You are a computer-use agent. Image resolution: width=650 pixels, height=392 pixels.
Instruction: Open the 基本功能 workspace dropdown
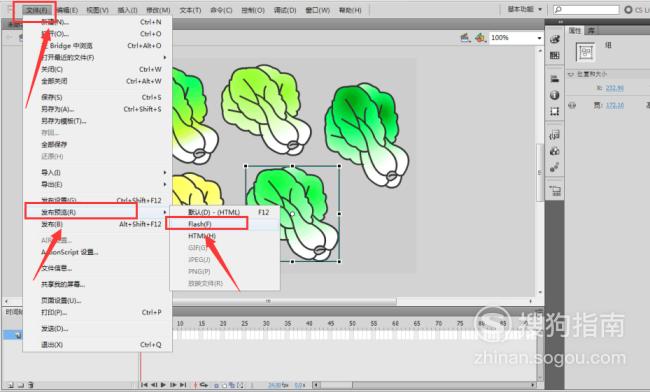click(x=524, y=9)
